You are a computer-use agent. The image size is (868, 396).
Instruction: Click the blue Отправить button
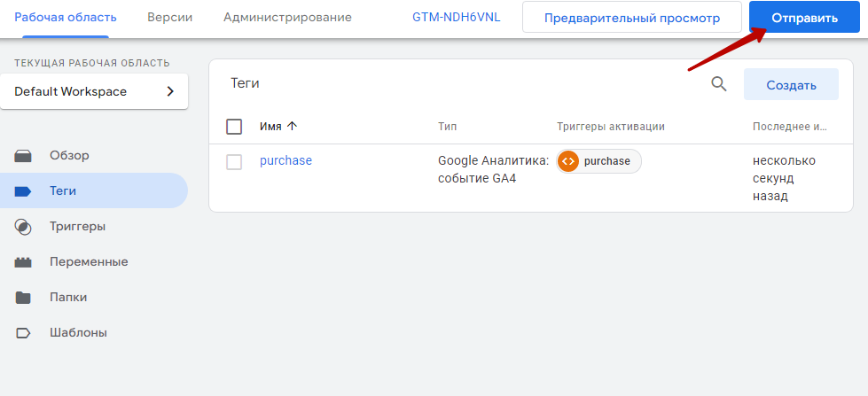coord(804,18)
